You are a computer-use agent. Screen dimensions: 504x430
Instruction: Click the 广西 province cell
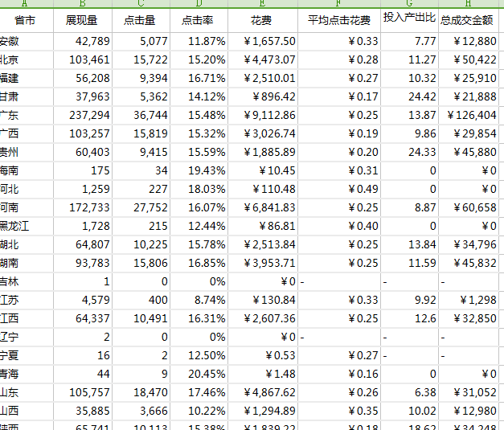point(27,133)
